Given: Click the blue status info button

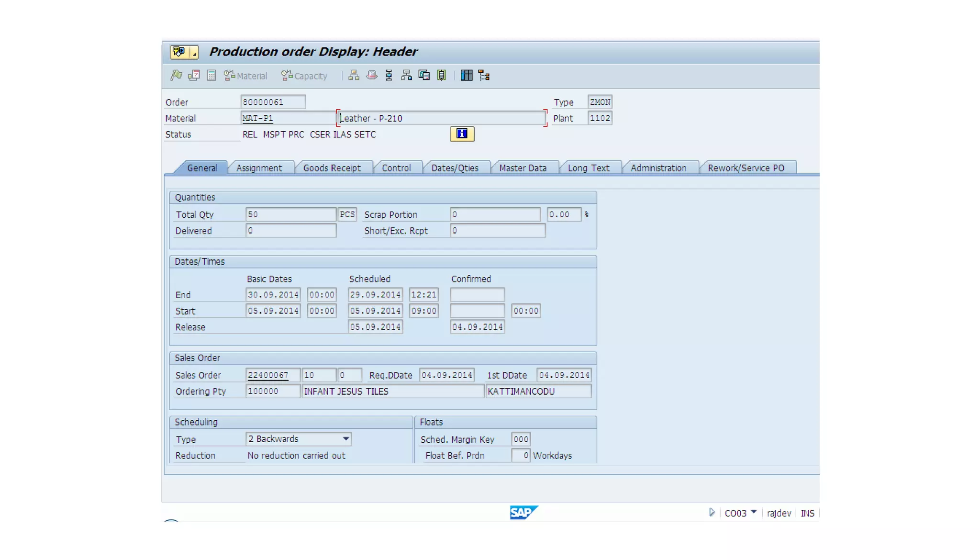Looking at the screenshot, I should click(x=462, y=134).
